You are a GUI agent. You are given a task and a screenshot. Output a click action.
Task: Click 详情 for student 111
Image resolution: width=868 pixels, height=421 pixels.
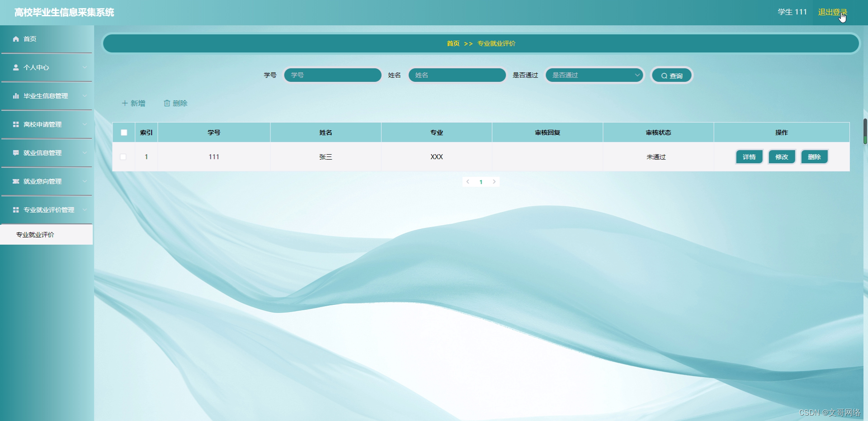pos(749,157)
